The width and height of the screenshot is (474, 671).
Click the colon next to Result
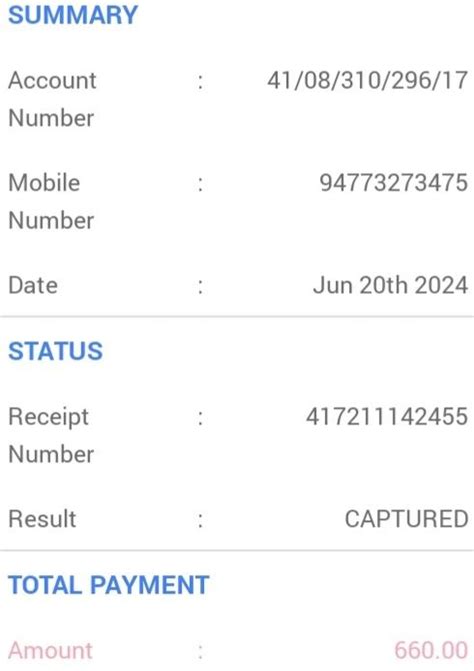click(x=200, y=520)
